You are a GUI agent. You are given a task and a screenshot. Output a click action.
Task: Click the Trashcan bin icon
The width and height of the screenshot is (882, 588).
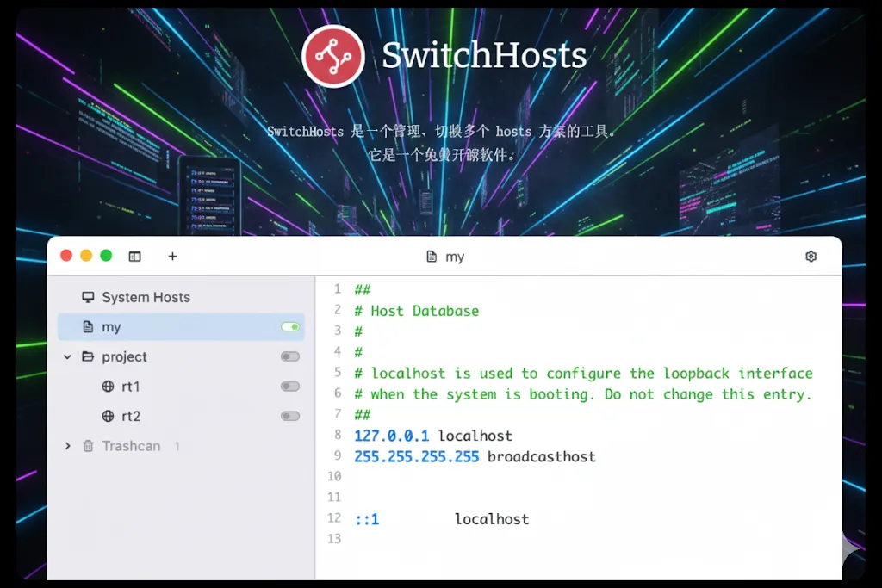tap(88, 446)
